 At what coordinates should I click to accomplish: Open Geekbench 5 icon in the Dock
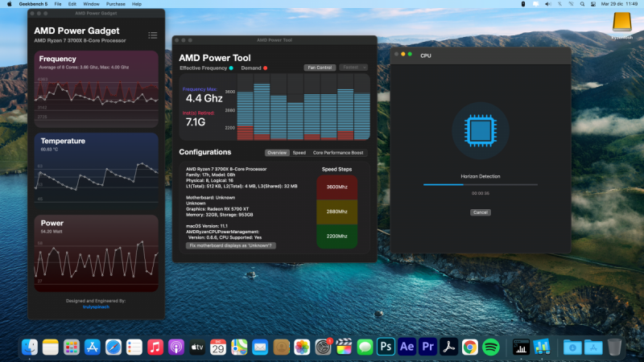542,348
